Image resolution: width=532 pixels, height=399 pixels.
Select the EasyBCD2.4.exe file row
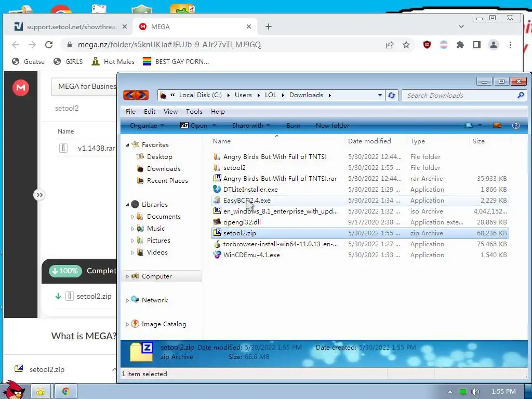coord(360,200)
